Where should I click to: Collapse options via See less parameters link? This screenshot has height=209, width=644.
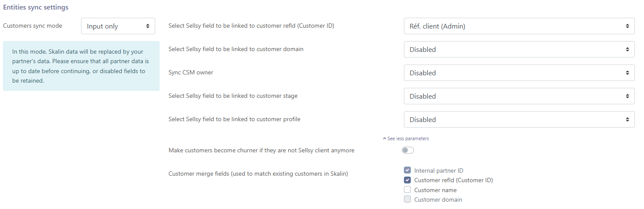coord(408,138)
